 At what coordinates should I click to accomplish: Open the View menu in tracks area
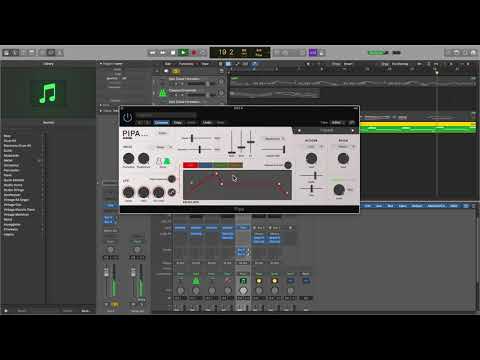[205, 64]
